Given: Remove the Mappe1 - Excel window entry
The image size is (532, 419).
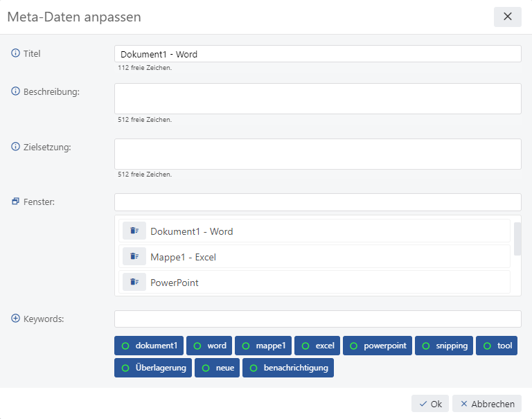Looking at the screenshot, I should pos(134,256).
